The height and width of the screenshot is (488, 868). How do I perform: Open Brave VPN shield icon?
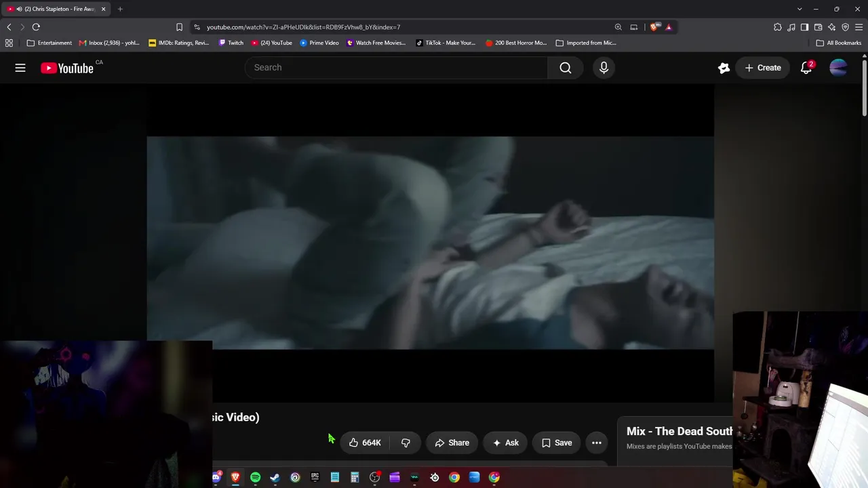tap(845, 27)
